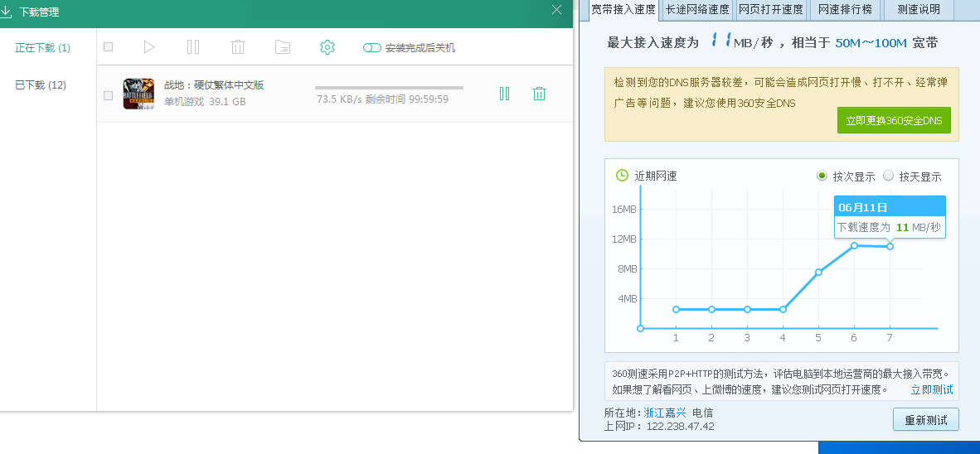980x454 pixels.
Task: Click chart data point for test 7
Action: point(890,246)
